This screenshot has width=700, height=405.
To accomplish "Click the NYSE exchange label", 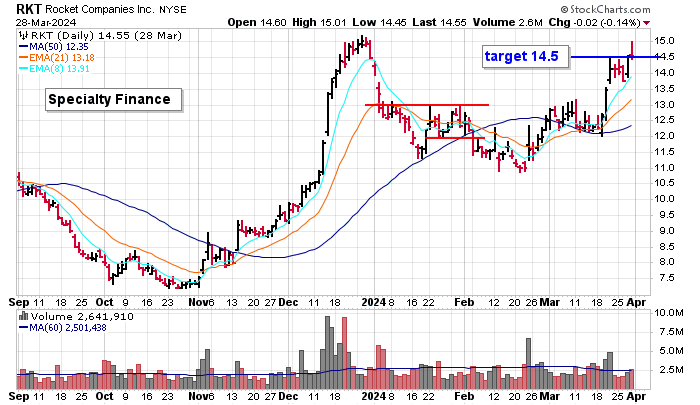I will (173, 9).
